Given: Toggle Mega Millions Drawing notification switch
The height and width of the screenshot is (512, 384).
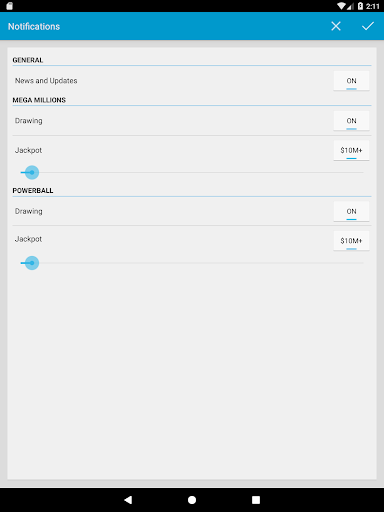Looking at the screenshot, I should click(x=351, y=121).
